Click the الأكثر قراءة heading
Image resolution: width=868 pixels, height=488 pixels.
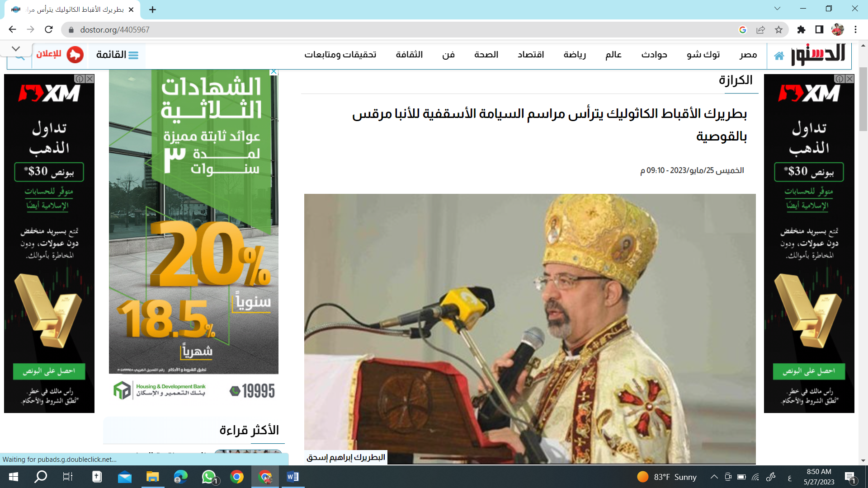(x=249, y=430)
